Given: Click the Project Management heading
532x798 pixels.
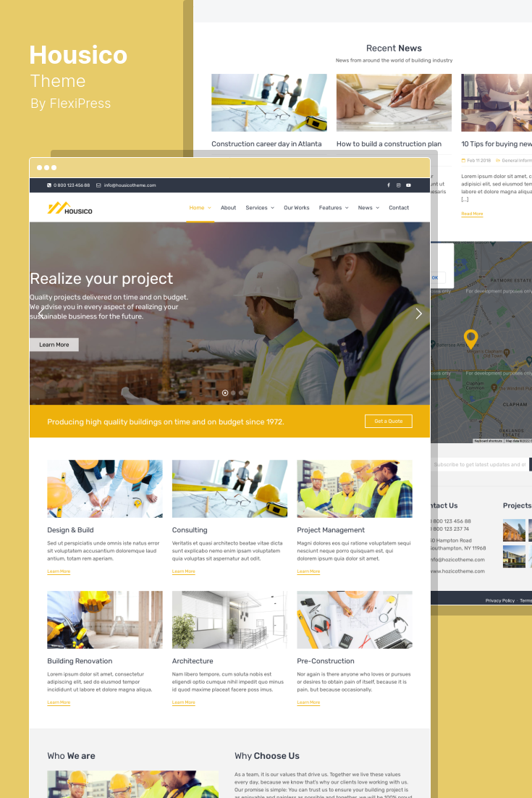Looking at the screenshot, I should 331,530.
